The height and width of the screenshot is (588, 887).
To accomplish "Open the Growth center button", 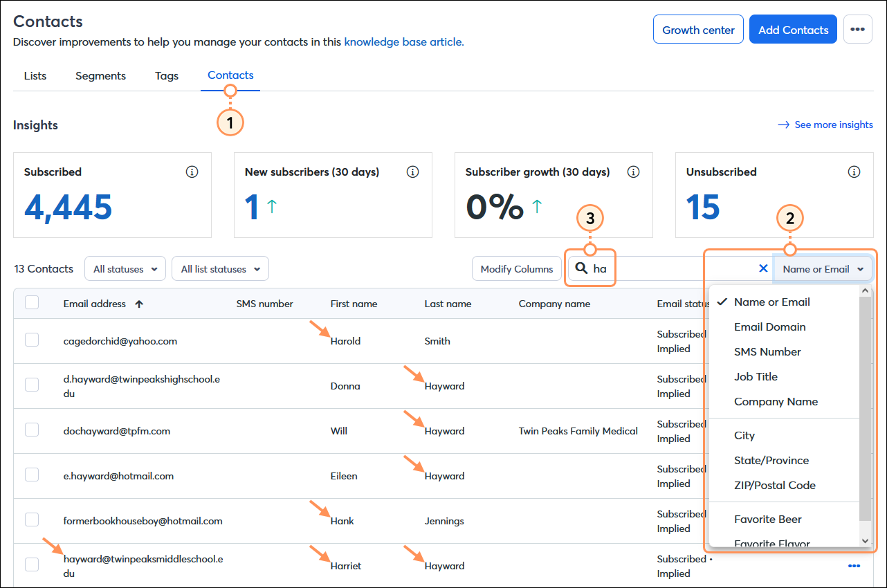I will click(x=698, y=30).
